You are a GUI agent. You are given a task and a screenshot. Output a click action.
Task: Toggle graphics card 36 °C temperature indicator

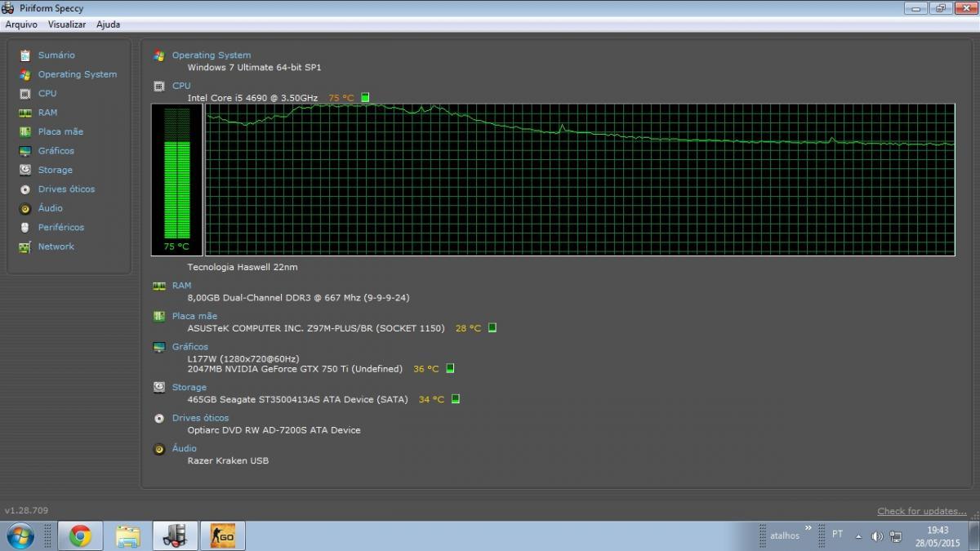tap(450, 369)
